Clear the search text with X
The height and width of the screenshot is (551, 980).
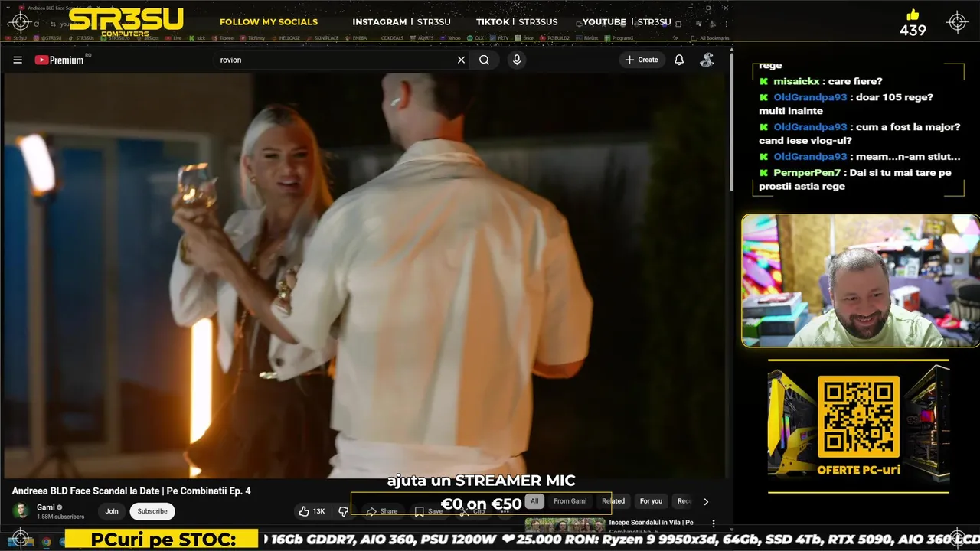point(461,60)
